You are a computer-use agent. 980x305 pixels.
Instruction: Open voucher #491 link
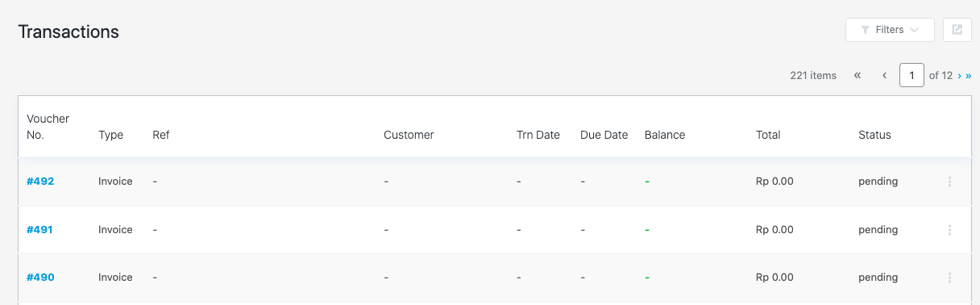point(39,230)
